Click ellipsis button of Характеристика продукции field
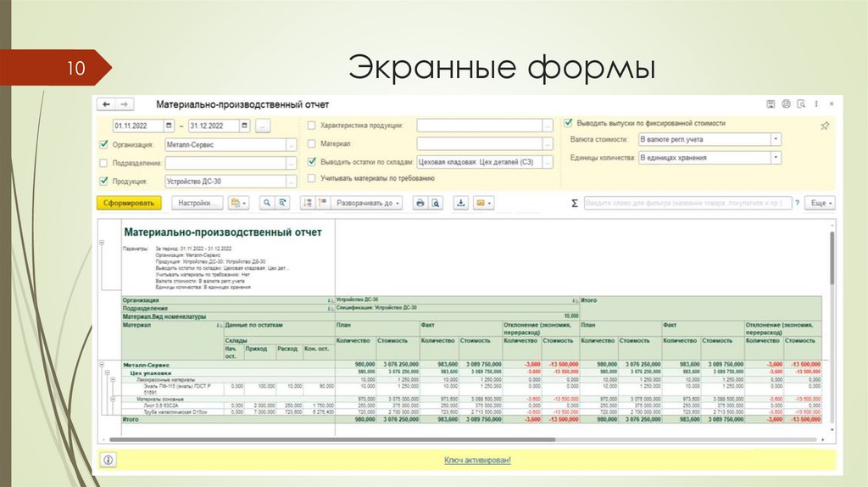Screen dimensions: 868x487 pyautogui.click(x=548, y=126)
